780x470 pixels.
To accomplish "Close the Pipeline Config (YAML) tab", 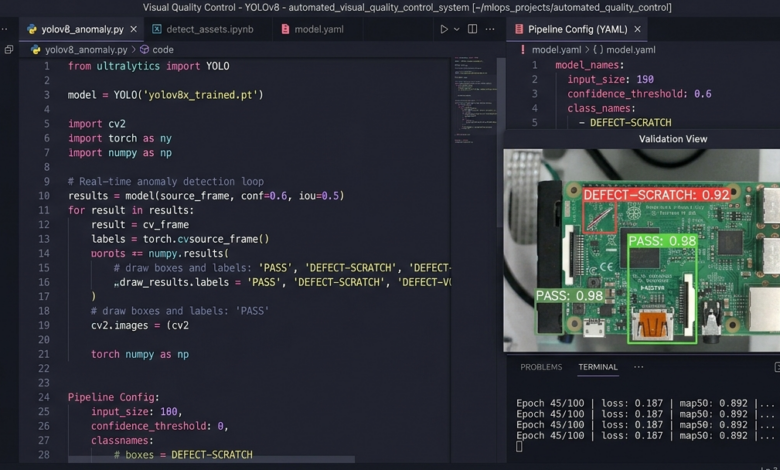I will coord(637,29).
